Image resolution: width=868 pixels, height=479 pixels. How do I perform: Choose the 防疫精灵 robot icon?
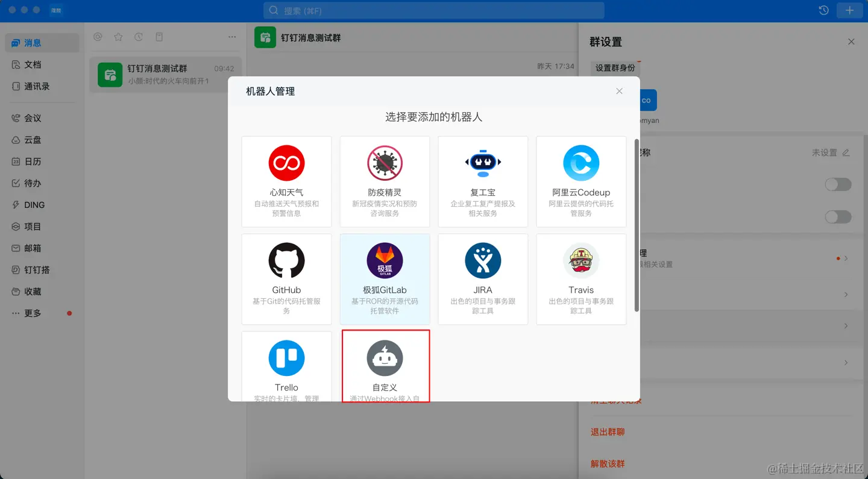pyautogui.click(x=385, y=163)
